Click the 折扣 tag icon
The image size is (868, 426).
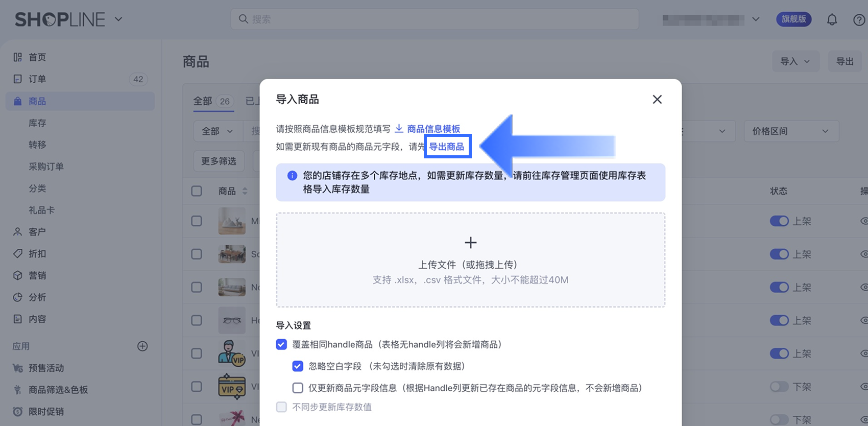(18, 253)
